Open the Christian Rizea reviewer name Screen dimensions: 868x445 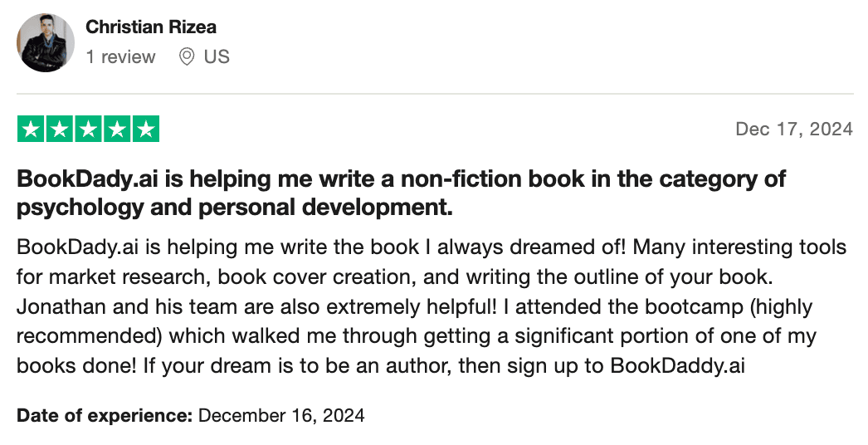(x=151, y=27)
